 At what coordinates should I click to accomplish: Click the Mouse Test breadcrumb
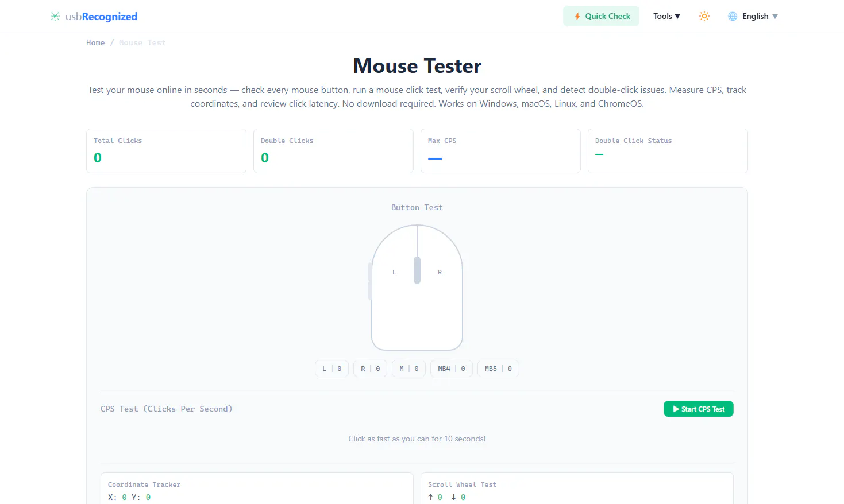tap(142, 42)
